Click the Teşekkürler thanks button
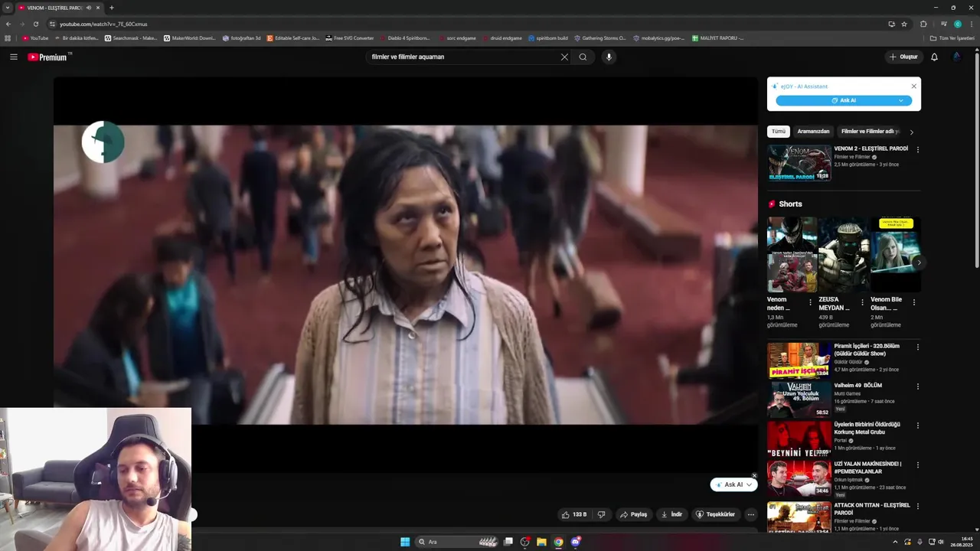Screen dimensions: 980x551 [x=714, y=514]
